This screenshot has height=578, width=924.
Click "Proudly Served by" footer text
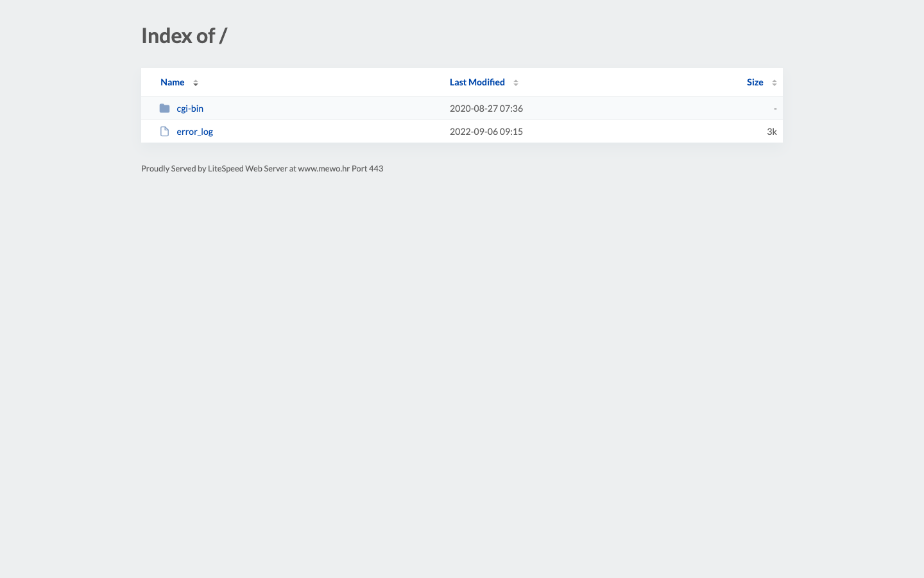(174, 169)
